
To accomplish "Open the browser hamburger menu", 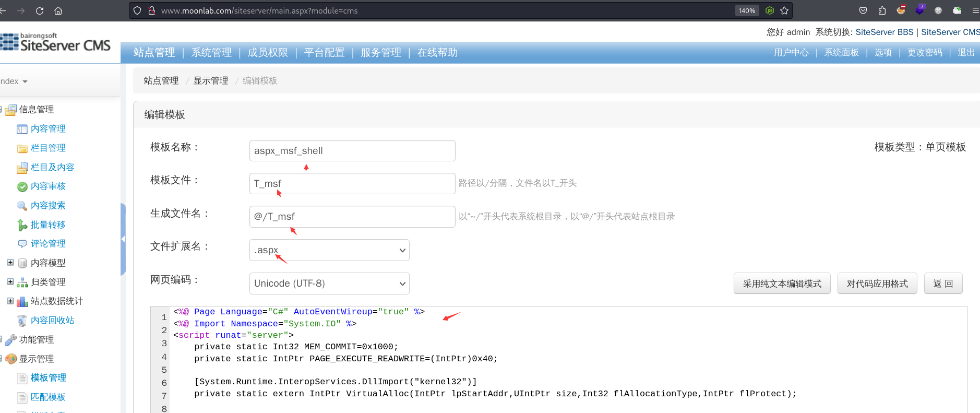I will click(x=975, y=10).
